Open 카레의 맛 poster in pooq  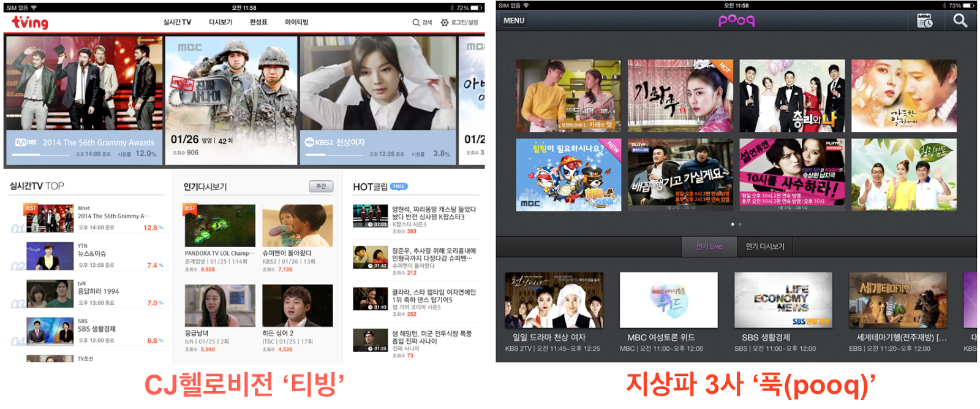pos(568,96)
